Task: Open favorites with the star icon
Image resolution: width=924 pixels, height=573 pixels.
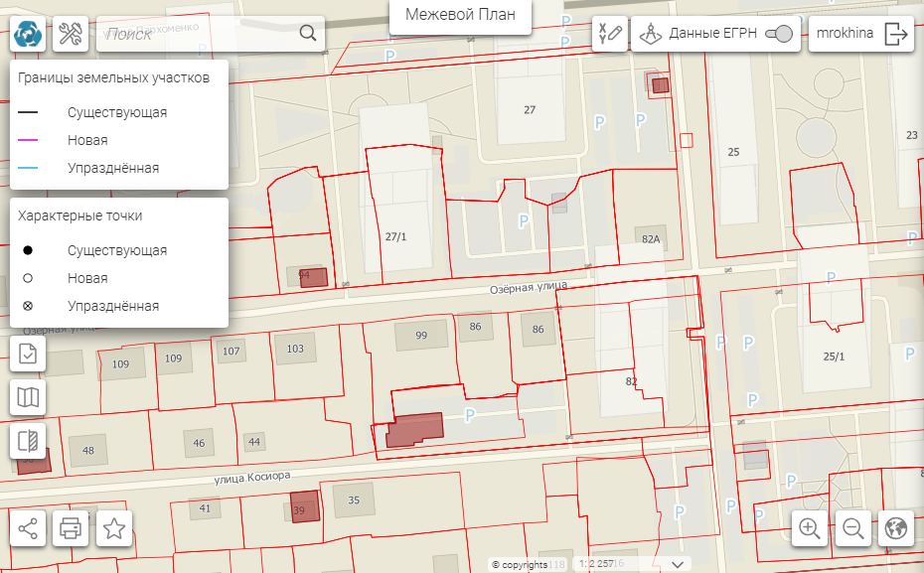Action: 114,528
